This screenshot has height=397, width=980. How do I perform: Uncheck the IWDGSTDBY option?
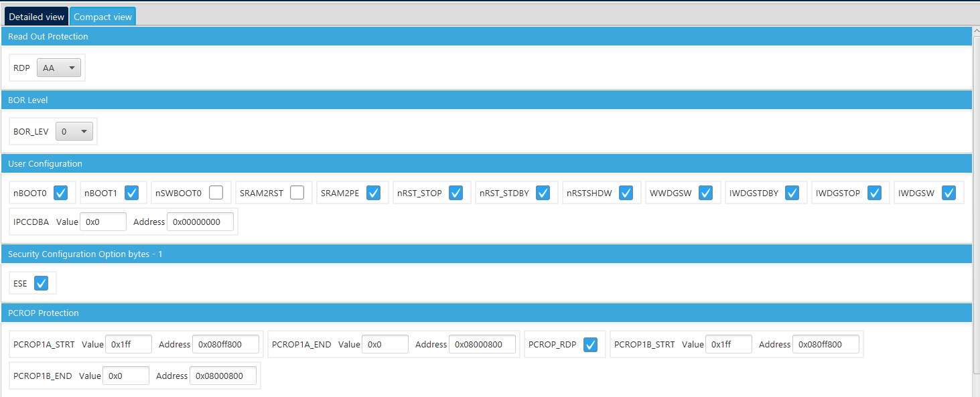click(792, 192)
